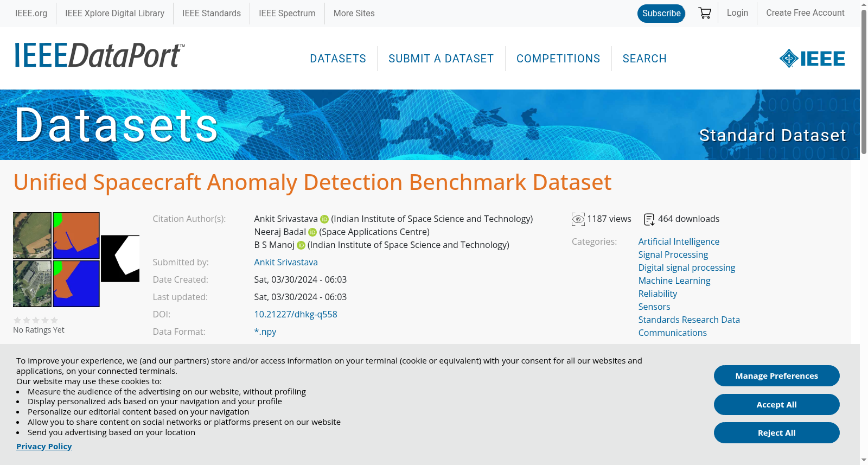Open DOI 10.21227/dhkg-q558 link
The height and width of the screenshot is (465, 868).
[296, 314]
